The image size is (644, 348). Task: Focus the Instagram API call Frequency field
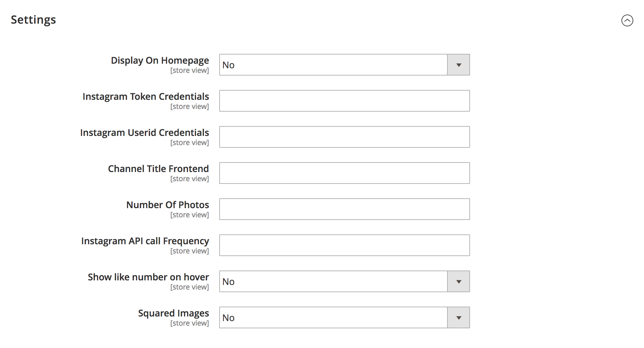click(344, 246)
